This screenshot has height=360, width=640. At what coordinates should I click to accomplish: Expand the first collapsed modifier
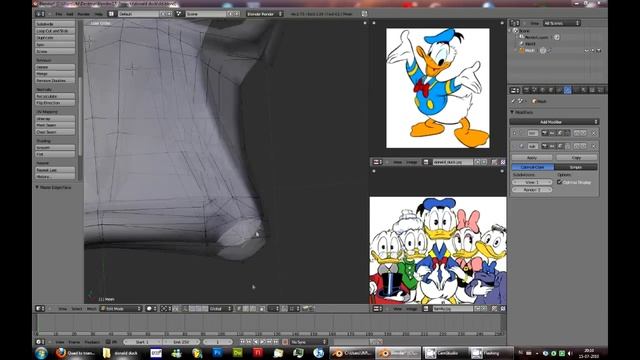515,133
